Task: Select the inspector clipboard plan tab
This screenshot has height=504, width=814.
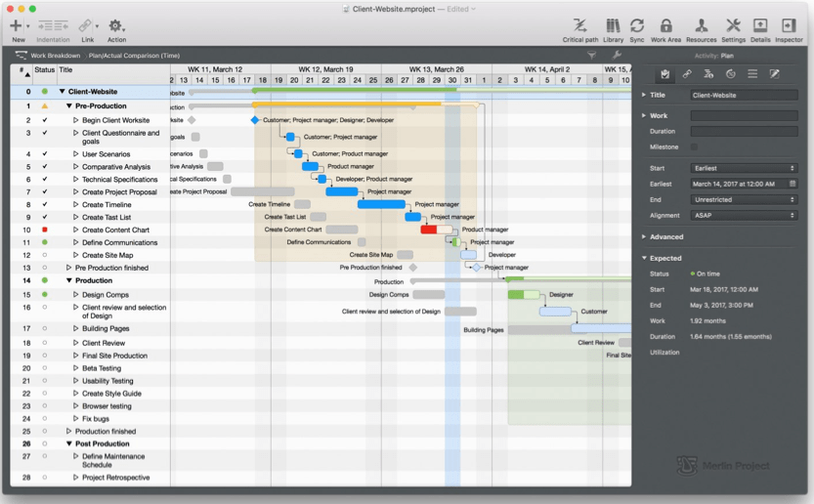Action: (x=665, y=74)
